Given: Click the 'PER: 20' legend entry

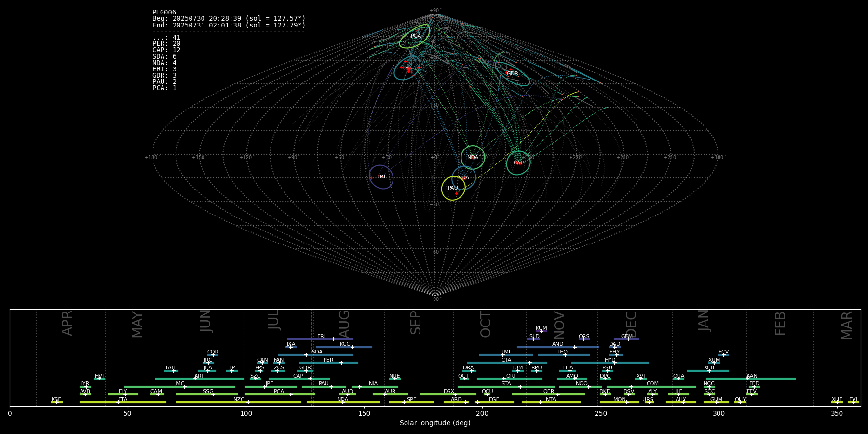Looking at the screenshot, I should click(166, 44).
